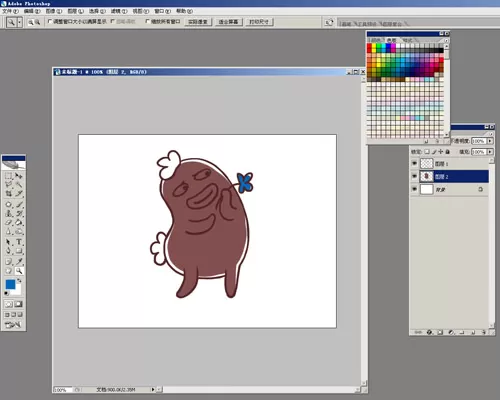Click the 打印尺寸 button
Image resolution: width=500 pixels, height=400 pixels.
(x=259, y=22)
